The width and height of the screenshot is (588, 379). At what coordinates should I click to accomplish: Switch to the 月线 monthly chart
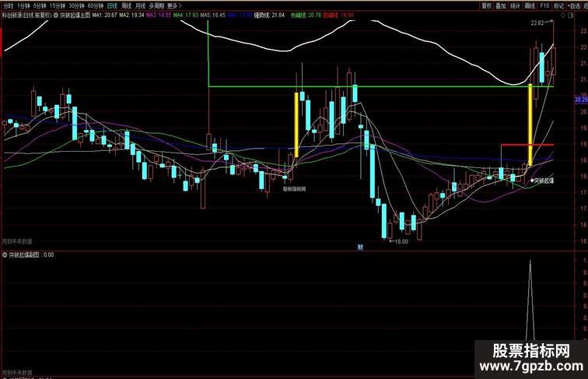140,5
